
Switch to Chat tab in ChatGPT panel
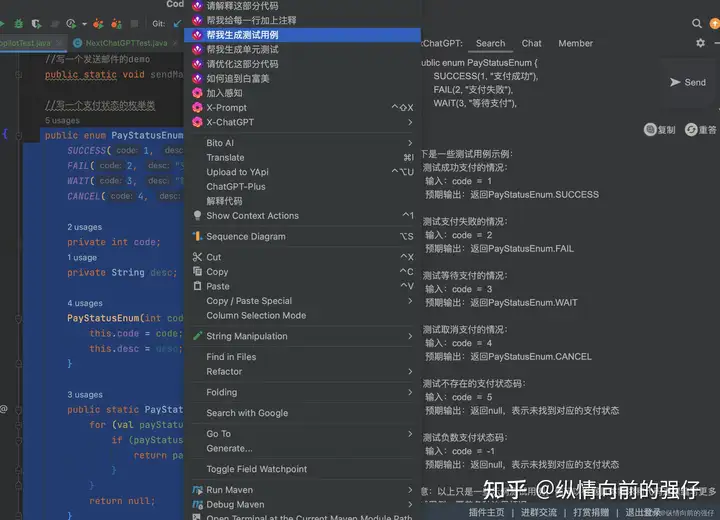[x=531, y=43]
